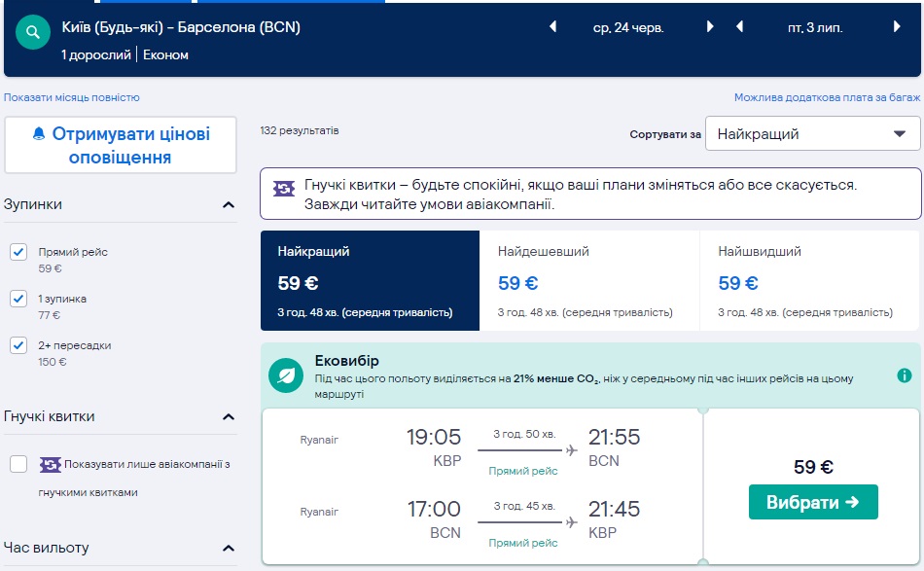Collapse the Гнучкі квитки section

pos(229,417)
